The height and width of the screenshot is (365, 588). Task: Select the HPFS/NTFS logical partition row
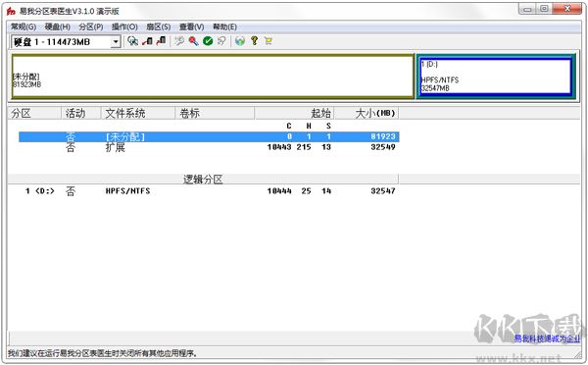pos(209,191)
